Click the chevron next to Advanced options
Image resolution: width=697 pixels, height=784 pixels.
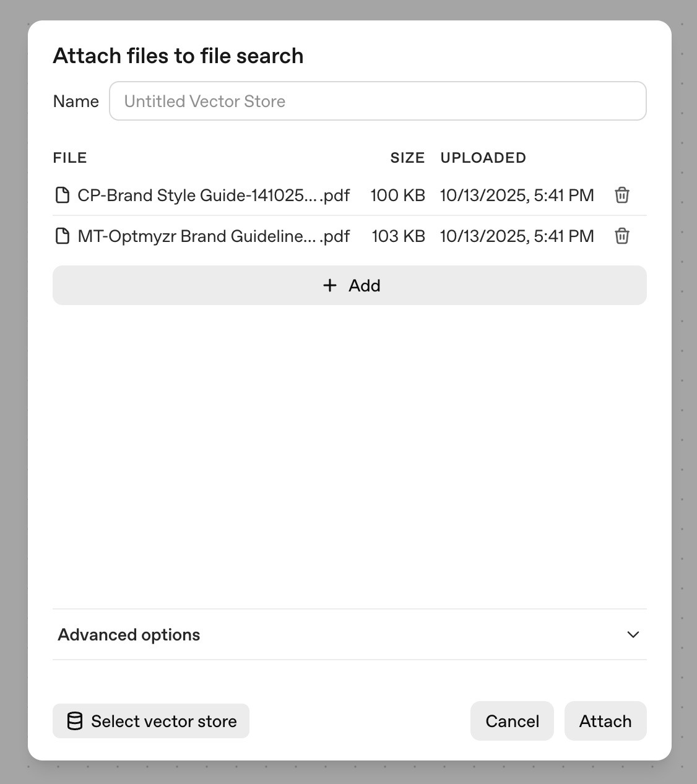(632, 634)
